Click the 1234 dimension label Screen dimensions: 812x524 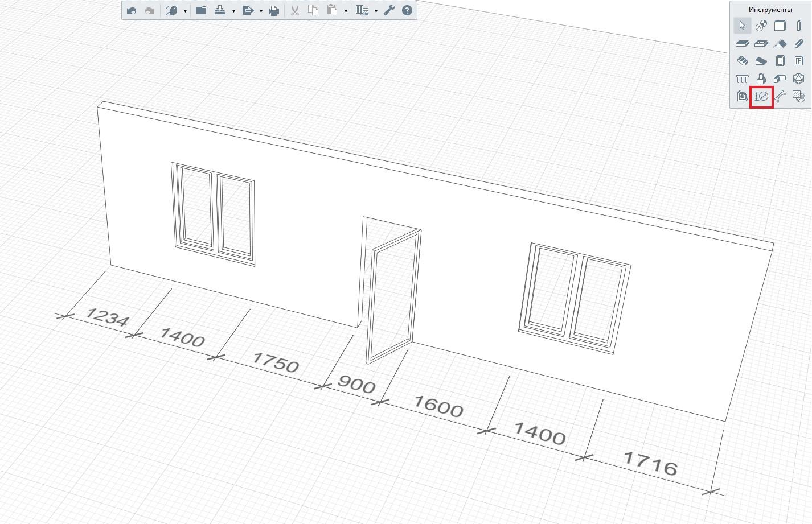pos(107,317)
